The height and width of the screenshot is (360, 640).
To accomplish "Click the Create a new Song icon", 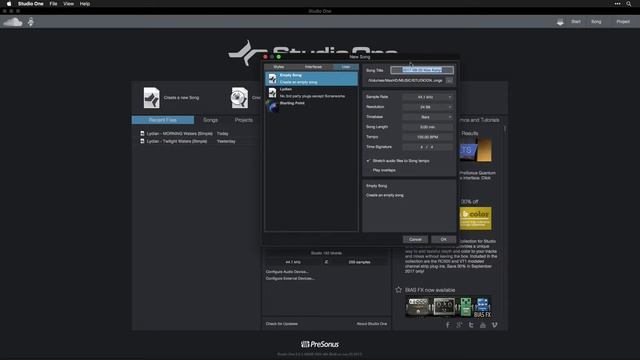I will [151, 98].
